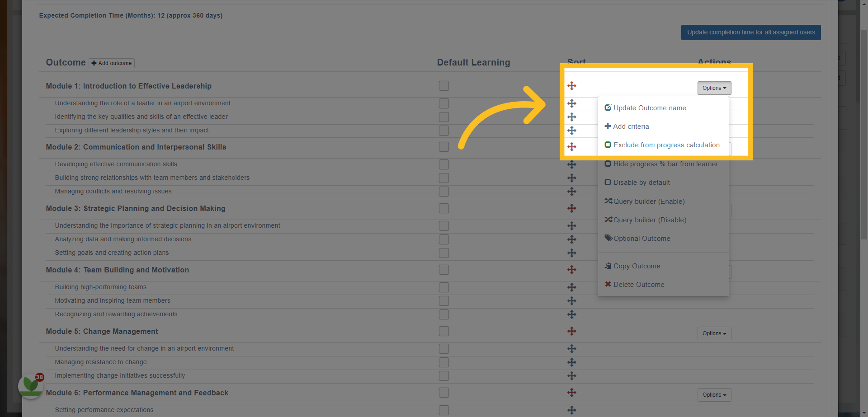Click 'Building high-performing teams' criteria text
The width and height of the screenshot is (868, 417).
click(101, 287)
